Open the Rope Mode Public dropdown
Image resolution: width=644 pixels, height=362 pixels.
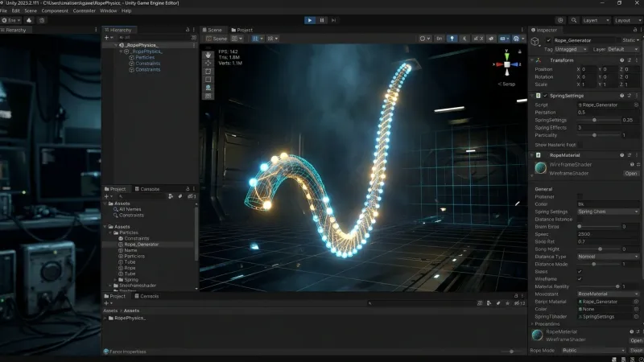click(593, 351)
